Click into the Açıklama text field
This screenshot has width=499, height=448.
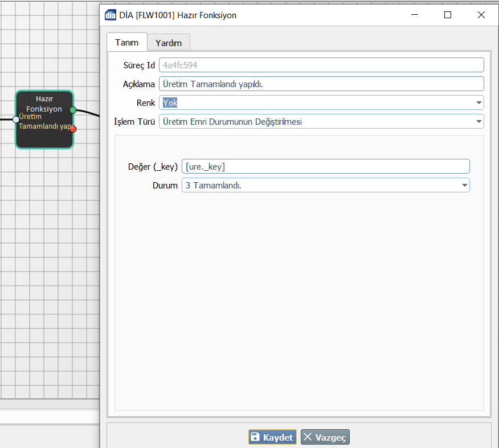point(321,84)
